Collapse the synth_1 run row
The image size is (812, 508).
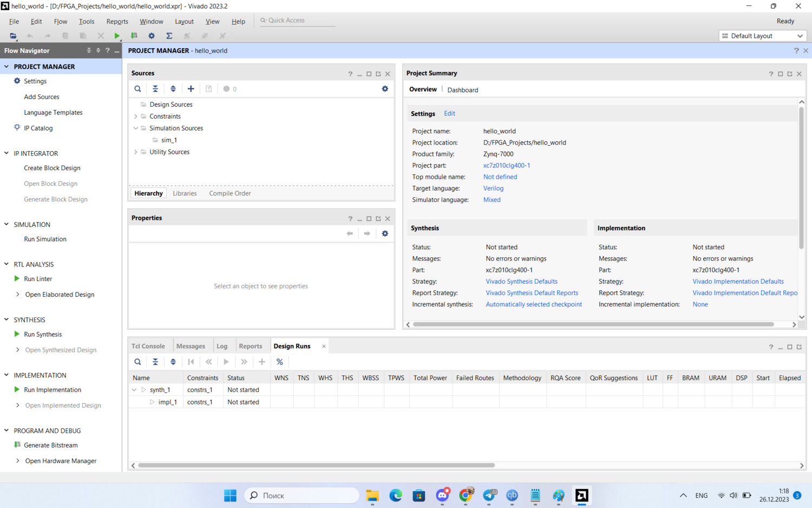pos(134,390)
